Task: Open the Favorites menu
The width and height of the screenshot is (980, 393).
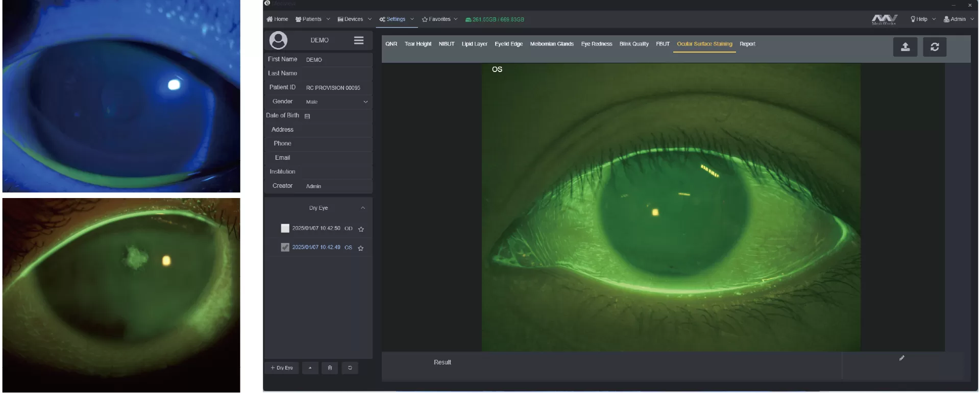Action: 439,19
